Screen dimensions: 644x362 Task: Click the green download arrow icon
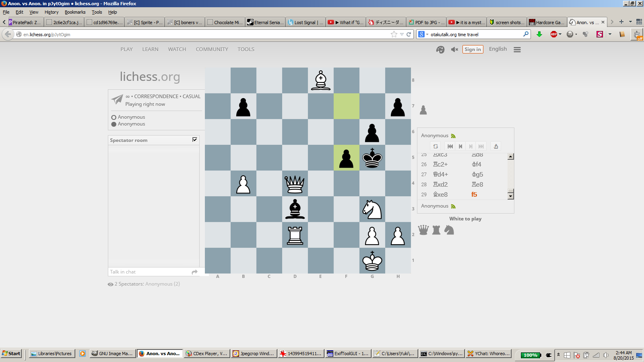point(539,34)
